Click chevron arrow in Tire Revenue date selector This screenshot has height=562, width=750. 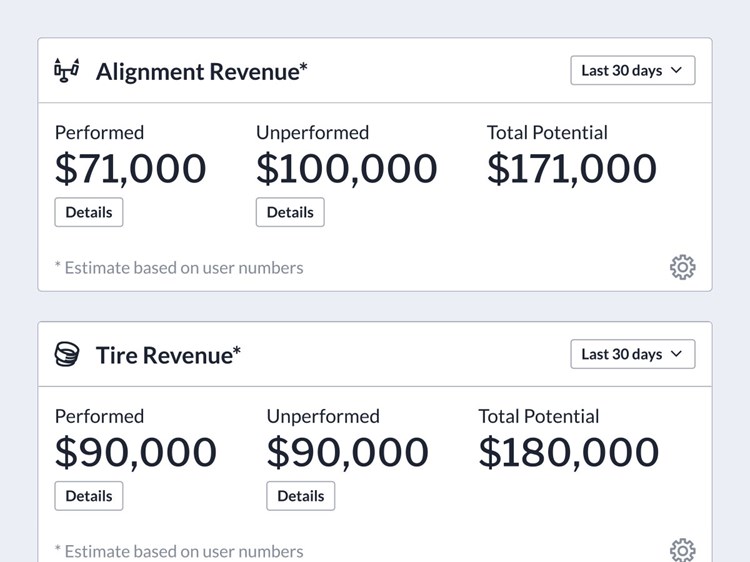click(676, 354)
